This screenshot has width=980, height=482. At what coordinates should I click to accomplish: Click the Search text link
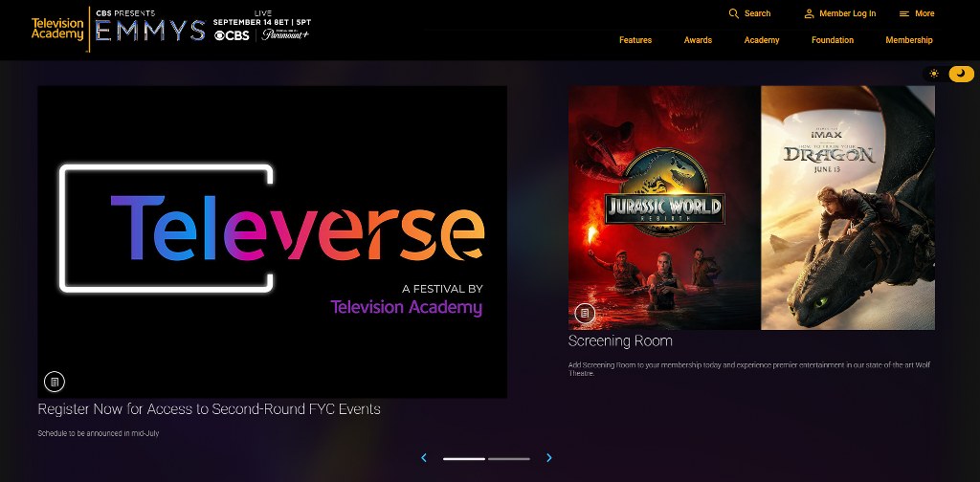(758, 13)
